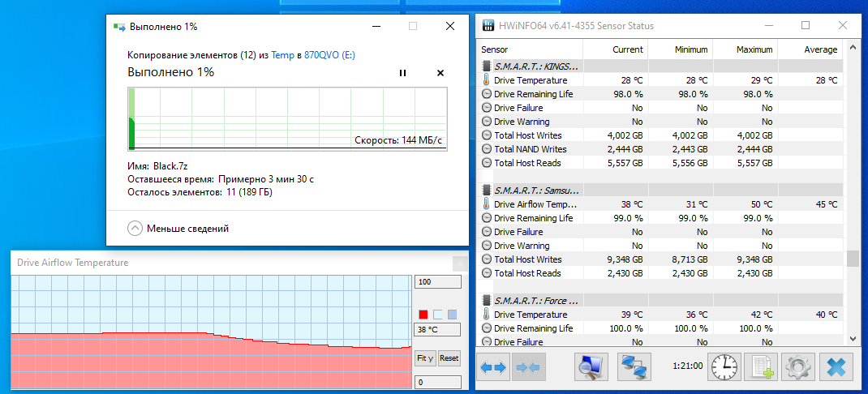Pause the file copy operation
The height and width of the screenshot is (394, 868).
(x=402, y=72)
